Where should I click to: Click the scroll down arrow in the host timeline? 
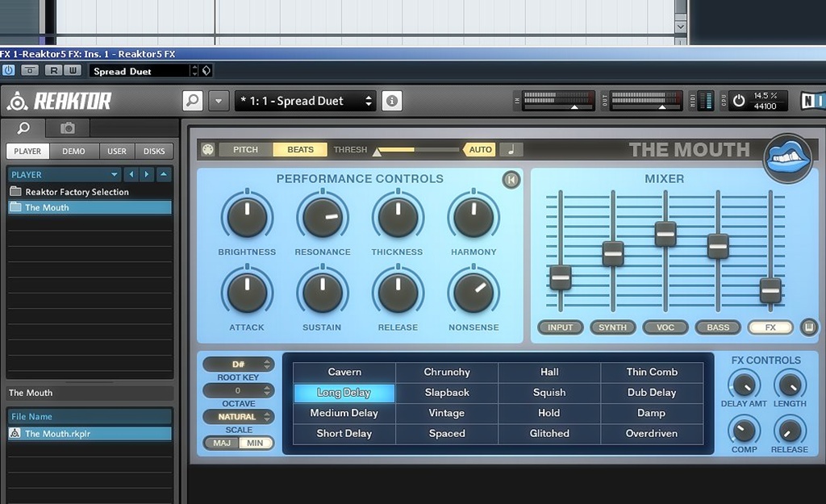[681, 27]
